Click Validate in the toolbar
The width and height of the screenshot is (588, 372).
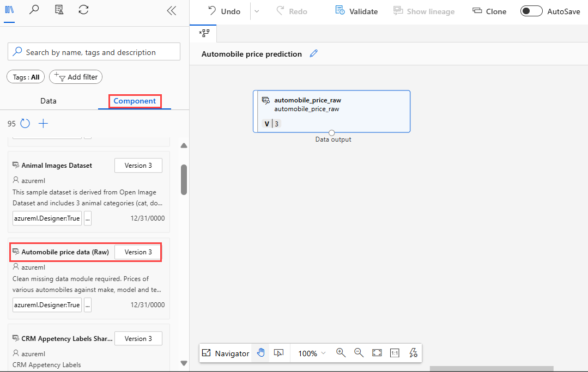click(x=356, y=11)
